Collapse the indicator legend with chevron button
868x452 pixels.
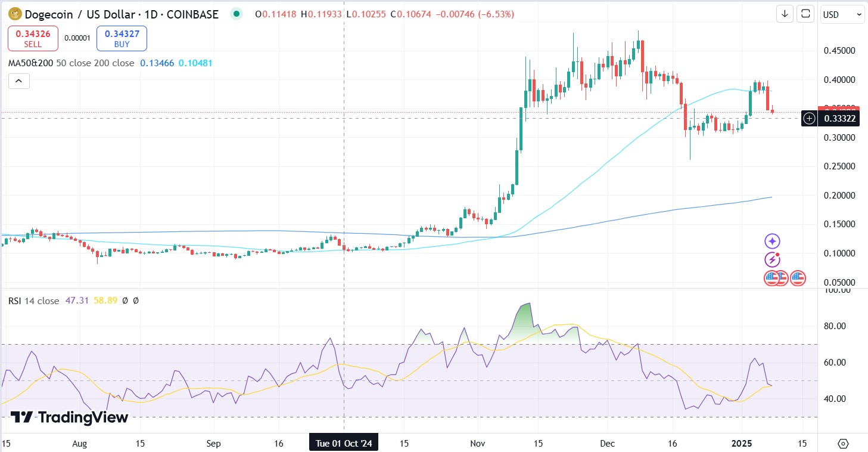tap(18, 81)
